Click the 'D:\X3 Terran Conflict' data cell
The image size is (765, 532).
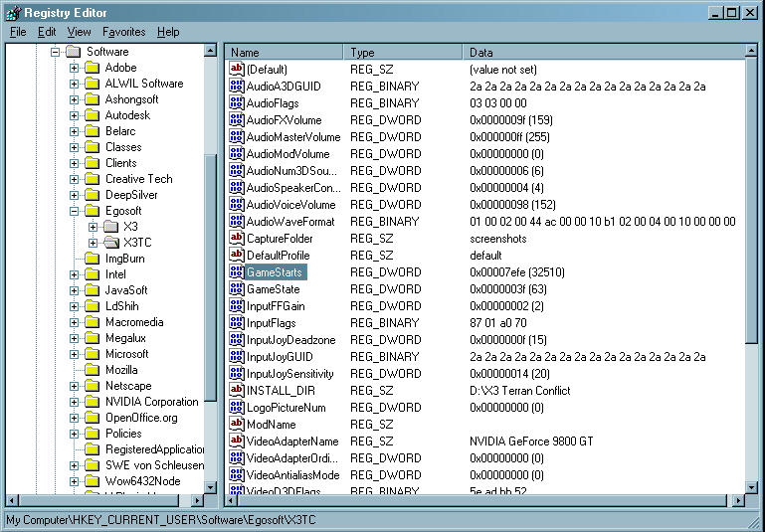[x=519, y=390]
